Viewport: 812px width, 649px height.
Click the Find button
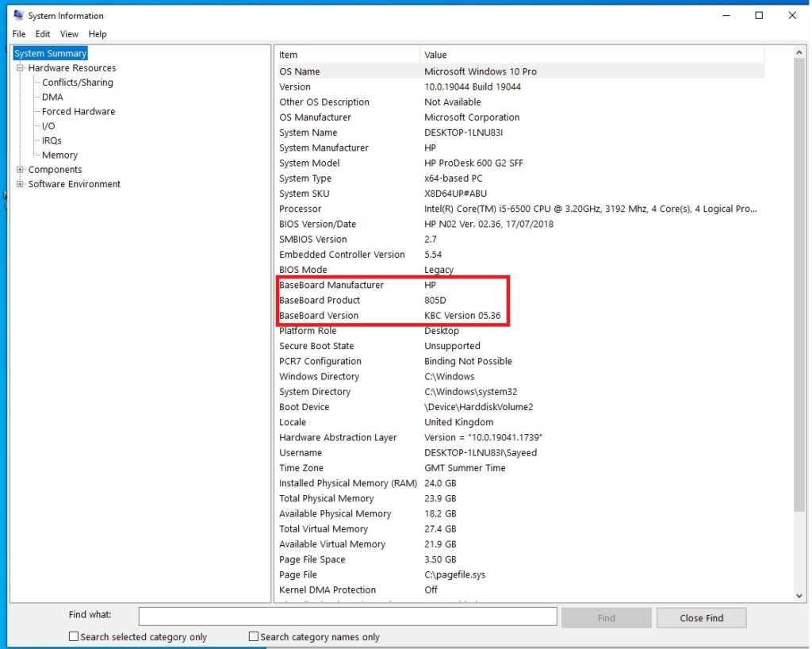tap(606, 617)
